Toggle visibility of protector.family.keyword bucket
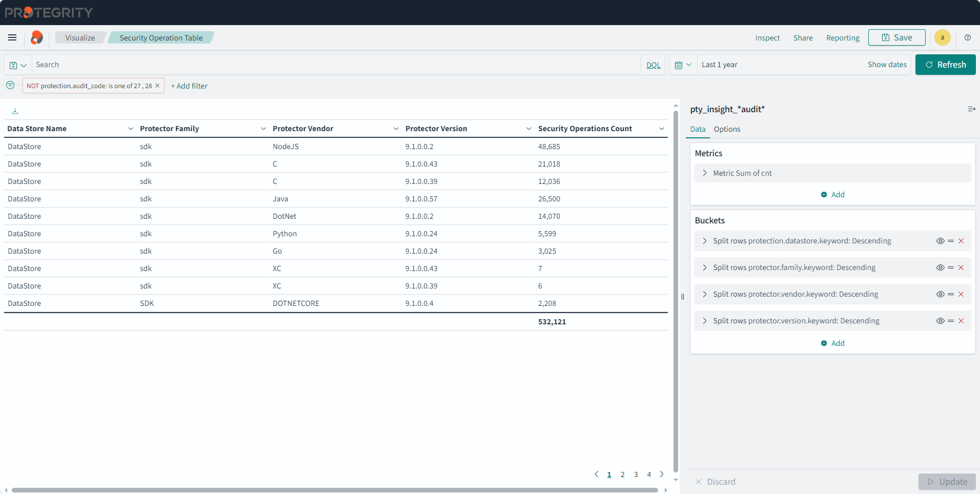 [940, 267]
